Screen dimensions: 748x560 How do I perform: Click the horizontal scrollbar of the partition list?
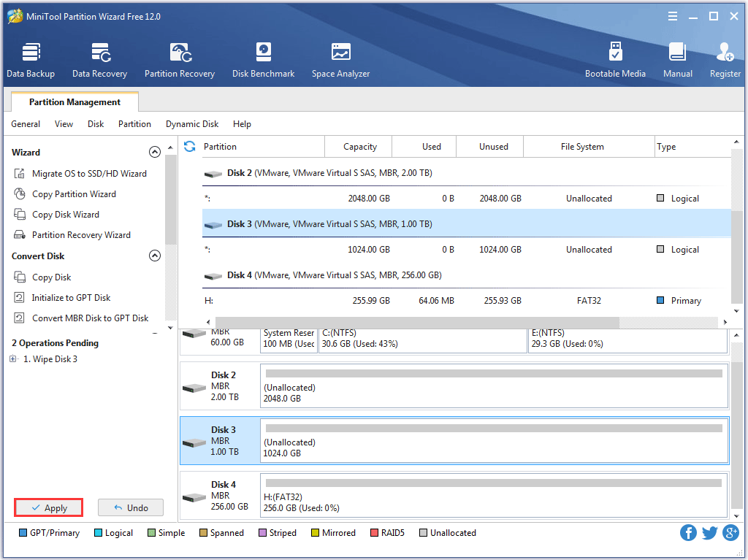pos(417,322)
